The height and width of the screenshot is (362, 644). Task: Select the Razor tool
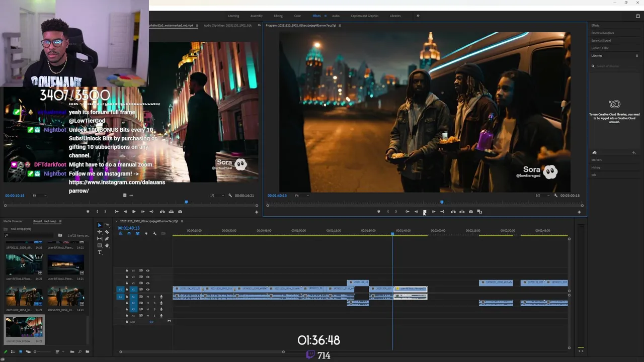[x=107, y=232]
